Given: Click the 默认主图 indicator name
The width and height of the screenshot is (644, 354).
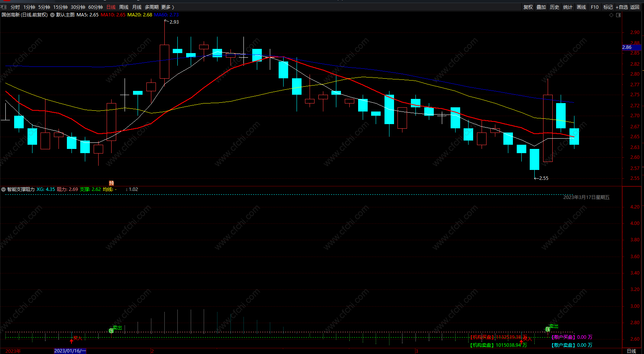Looking at the screenshot, I should (x=65, y=15).
